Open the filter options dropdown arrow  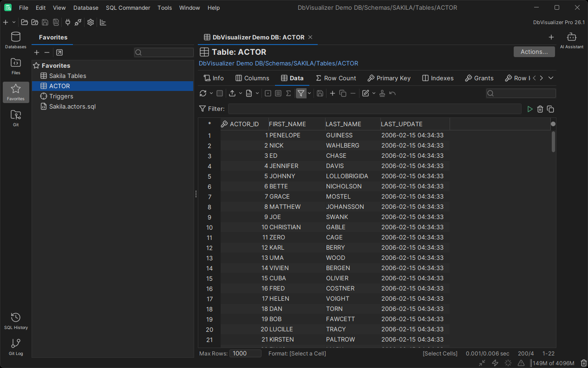(309, 93)
